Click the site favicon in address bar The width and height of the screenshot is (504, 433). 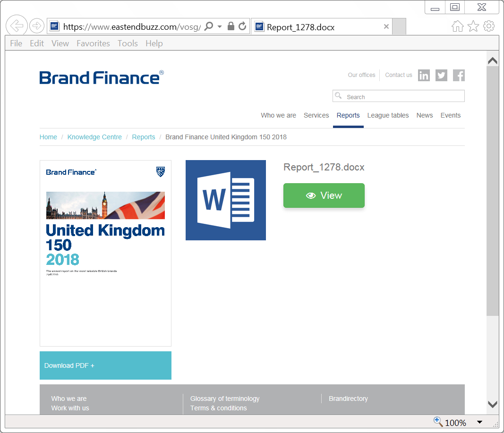coord(54,26)
